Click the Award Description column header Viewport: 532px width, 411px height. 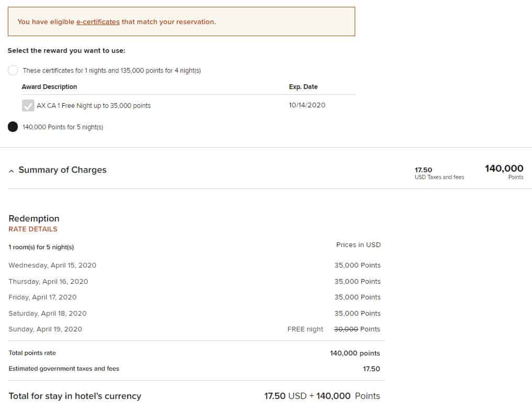[49, 86]
